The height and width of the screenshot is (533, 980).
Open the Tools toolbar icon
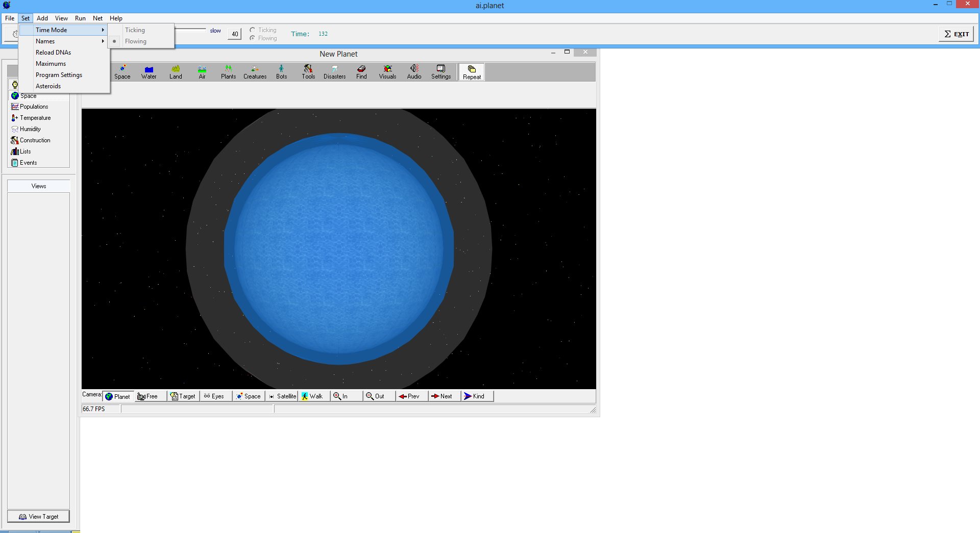tap(308, 72)
